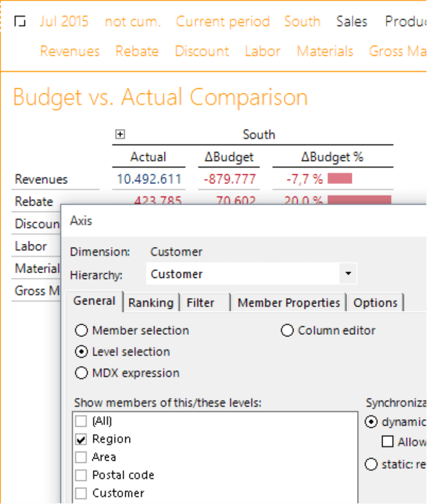
Task: Click the Hierarchy Customer combo box
Action: (245, 274)
